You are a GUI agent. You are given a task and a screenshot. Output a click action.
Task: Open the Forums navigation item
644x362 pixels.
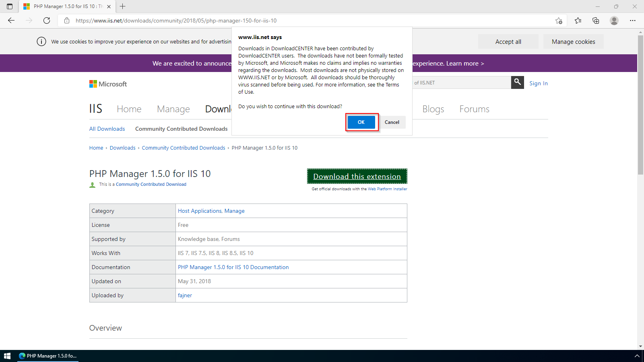[x=474, y=109]
